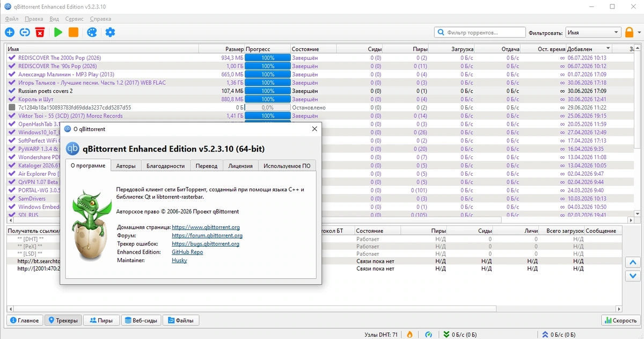The height and width of the screenshot is (339, 644).
Task: Click the checkmark icon of SamDrivers torrent
Action: pos(12,198)
